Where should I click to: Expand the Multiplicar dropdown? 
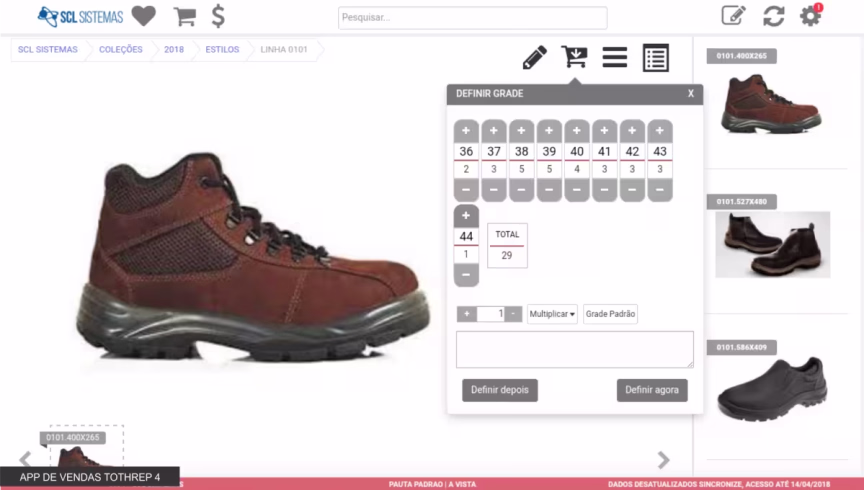(x=552, y=314)
